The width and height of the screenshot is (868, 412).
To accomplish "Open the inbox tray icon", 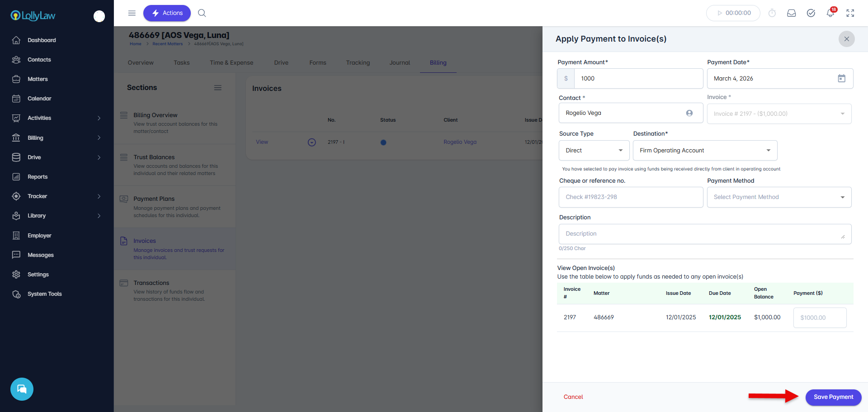I will (x=792, y=13).
